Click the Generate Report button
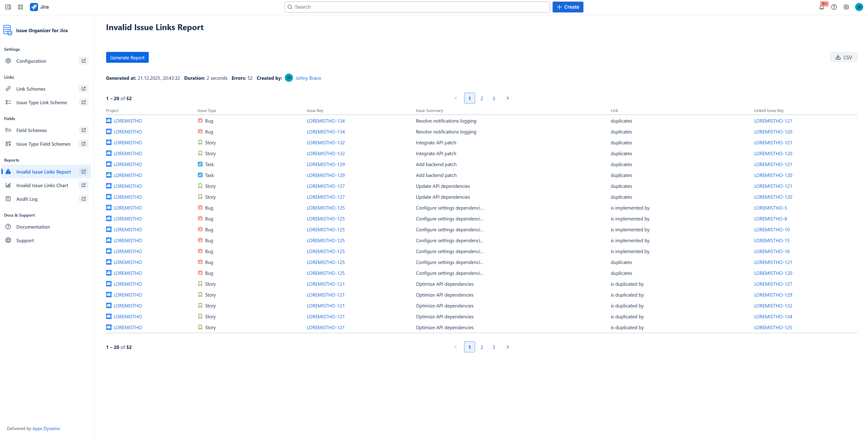The image size is (868, 440). pyautogui.click(x=127, y=58)
